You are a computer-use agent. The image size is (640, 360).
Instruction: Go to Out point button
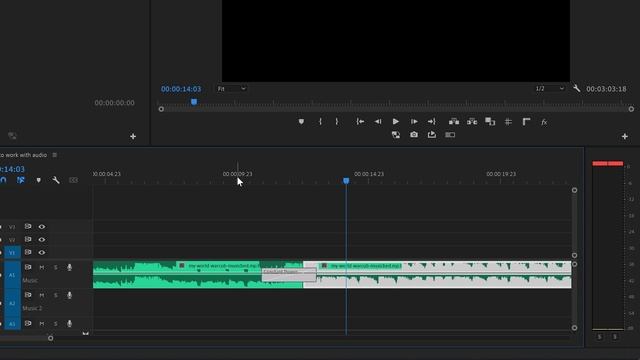(431, 122)
